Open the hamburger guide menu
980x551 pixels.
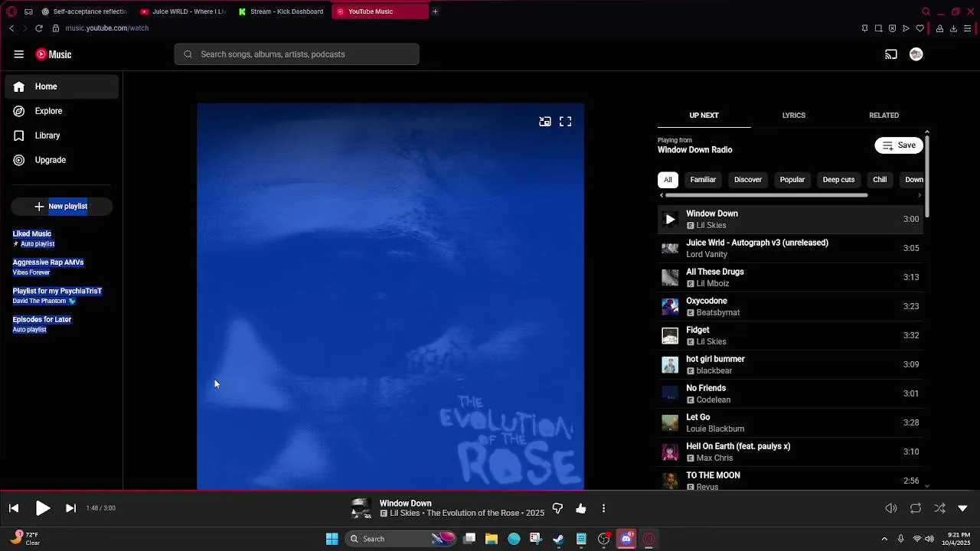[19, 54]
